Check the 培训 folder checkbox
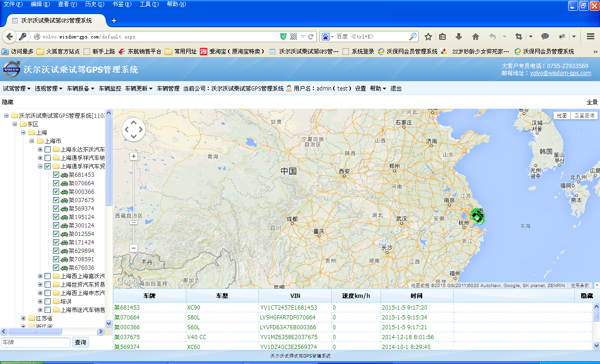Viewport: 600px width, 364px height. pos(48,302)
